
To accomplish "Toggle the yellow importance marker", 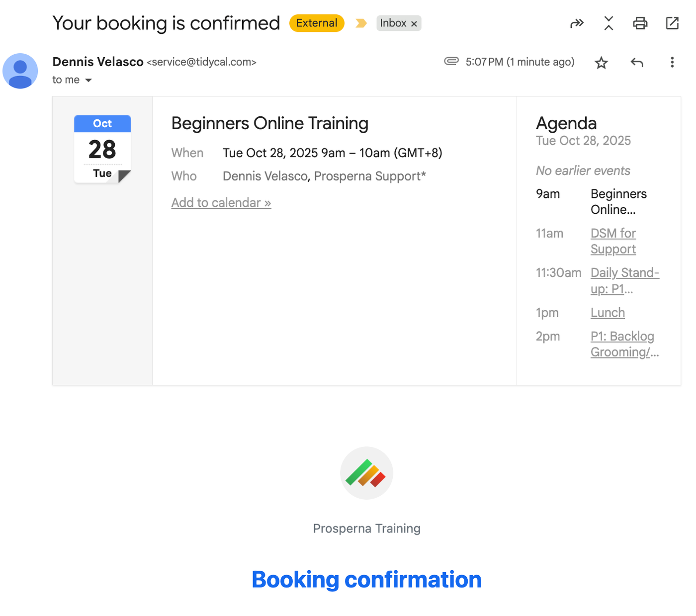I will click(361, 23).
